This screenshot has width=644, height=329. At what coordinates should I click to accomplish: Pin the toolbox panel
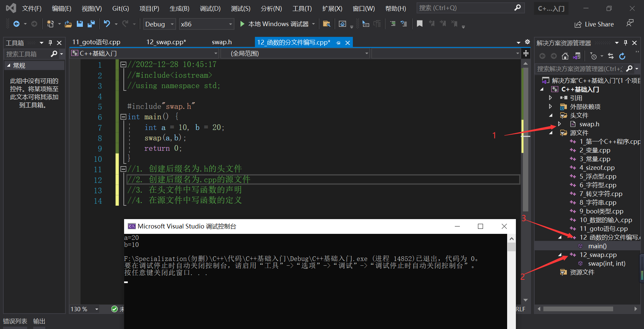50,43
